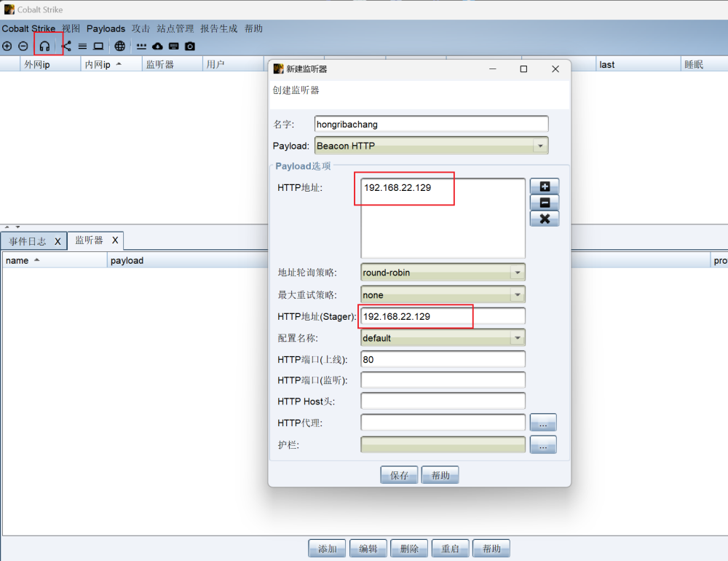Open the Payloads menu
The height and width of the screenshot is (561, 728).
tap(106, 28)
